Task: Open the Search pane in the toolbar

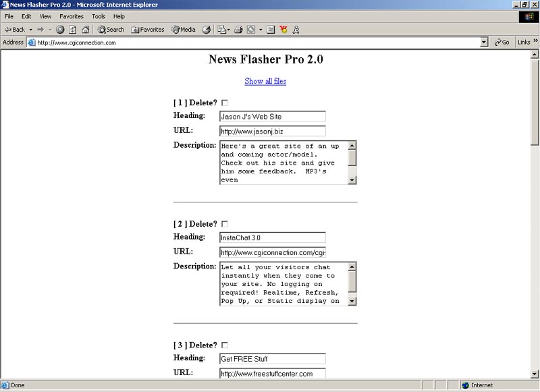Action: point(111,30)
